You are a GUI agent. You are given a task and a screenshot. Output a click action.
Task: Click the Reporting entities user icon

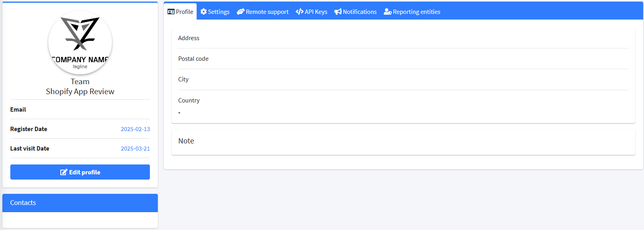click(x=387, y=12)
